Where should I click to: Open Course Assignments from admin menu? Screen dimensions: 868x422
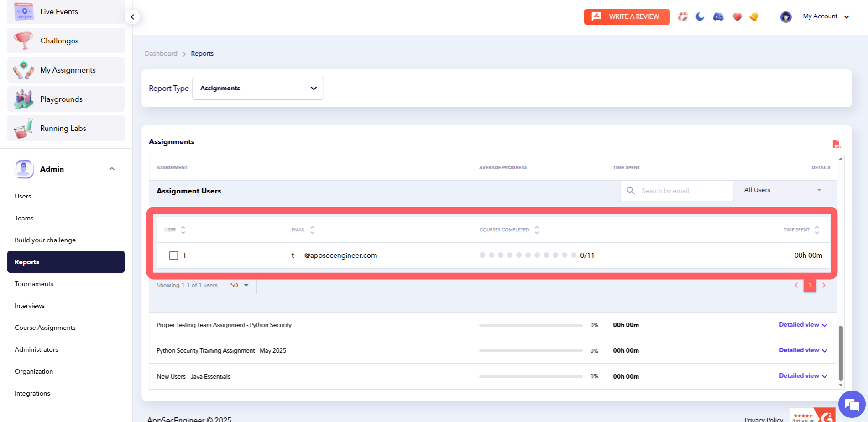45,327
